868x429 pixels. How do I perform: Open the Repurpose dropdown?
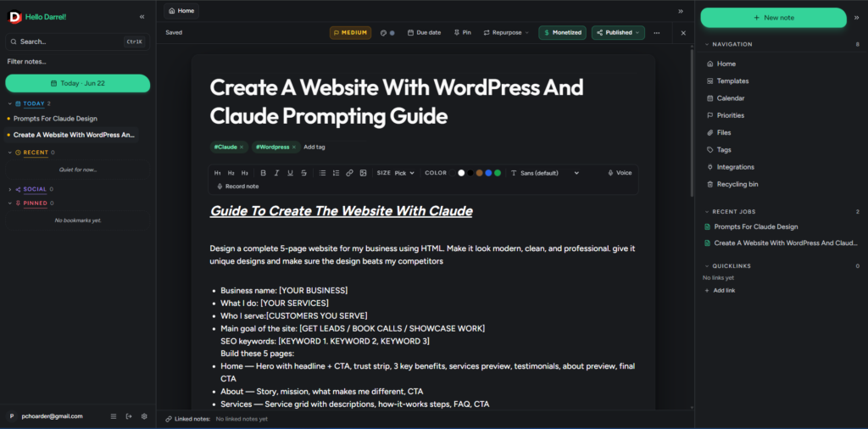506,33
